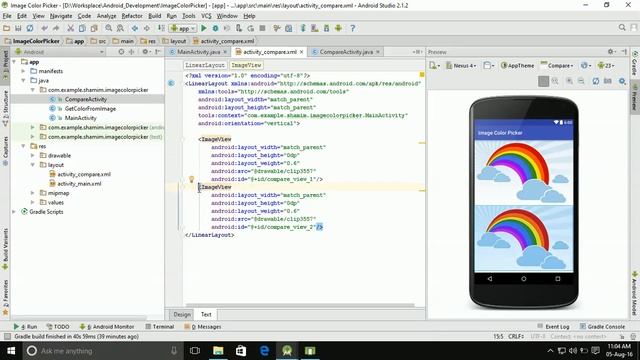Select GetColorFromImage class in tree
This screenshot has width=640, height=360.
tap(90, 109)
